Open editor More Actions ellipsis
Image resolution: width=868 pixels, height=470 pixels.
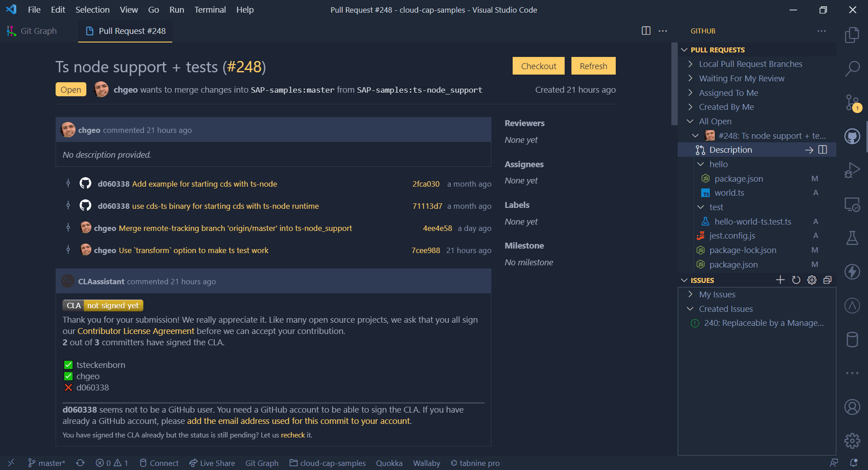[x=663, y=31]
